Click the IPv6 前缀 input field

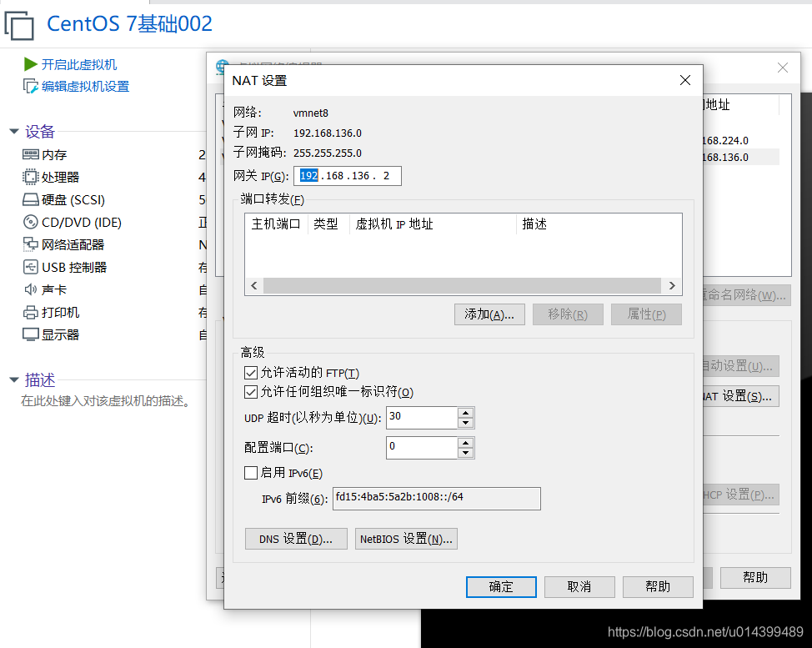(437, 499)
